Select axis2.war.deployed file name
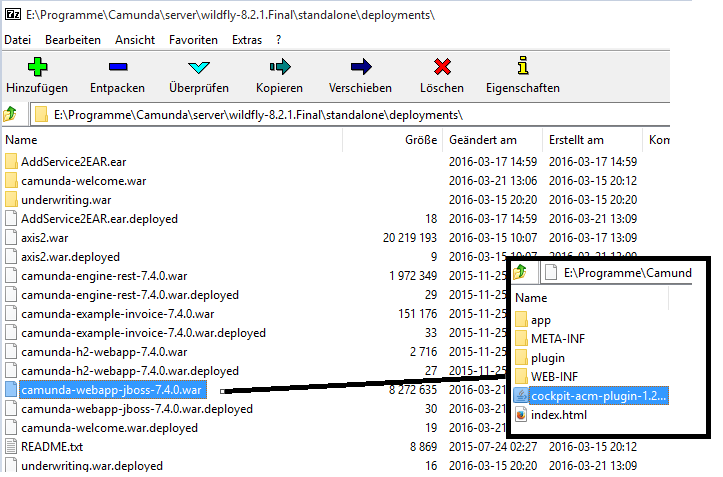The width and height of the screenshot is (723, 477). (x=70, y=257)
